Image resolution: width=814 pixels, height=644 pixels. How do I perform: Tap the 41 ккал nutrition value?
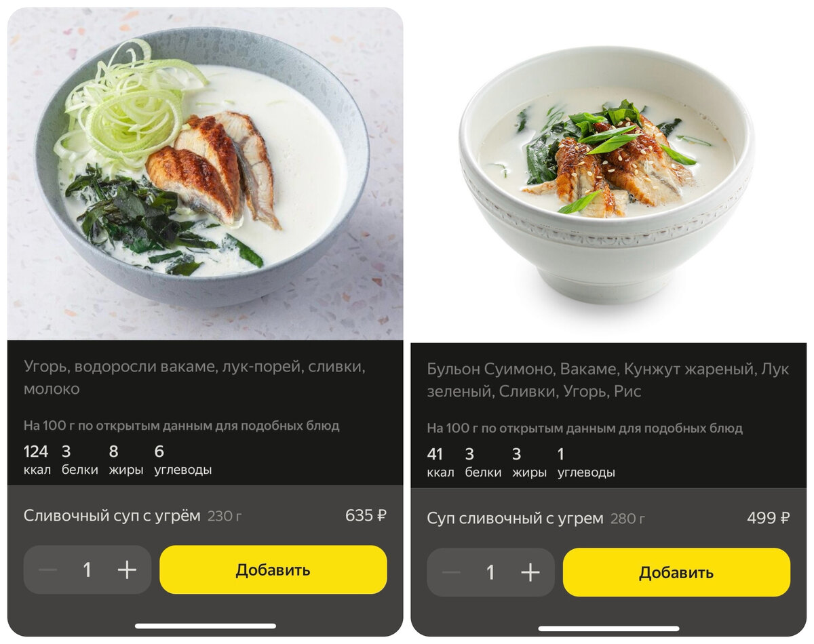tap(440, 462)
